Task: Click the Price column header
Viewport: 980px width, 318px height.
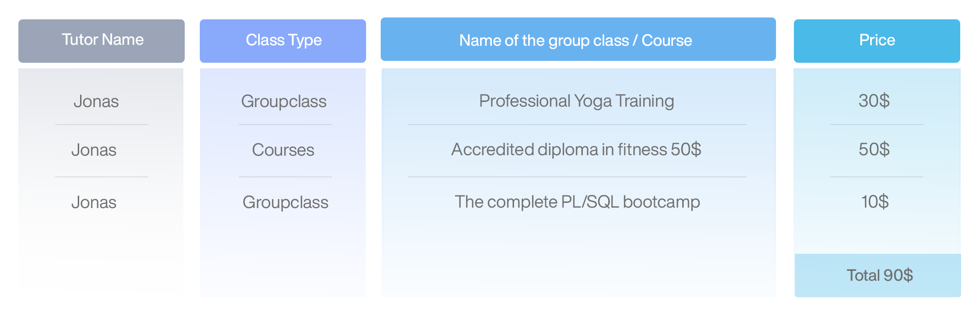Action: [877, 41]
